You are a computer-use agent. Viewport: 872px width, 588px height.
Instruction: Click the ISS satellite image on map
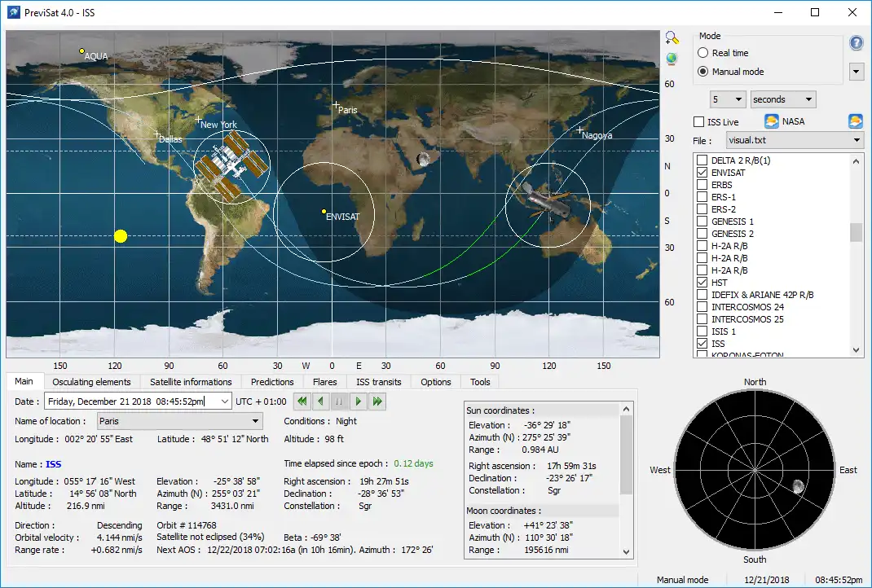231,165
